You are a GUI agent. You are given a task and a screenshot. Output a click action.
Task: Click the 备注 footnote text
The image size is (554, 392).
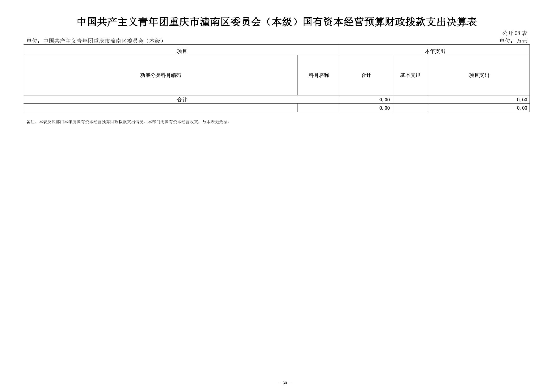(x=128, y=122)
